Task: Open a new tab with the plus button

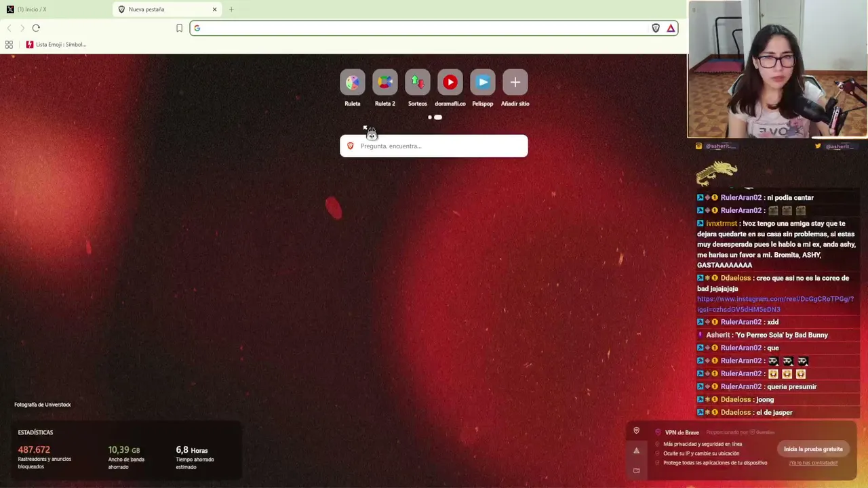Action: click(x=231, y=9)
